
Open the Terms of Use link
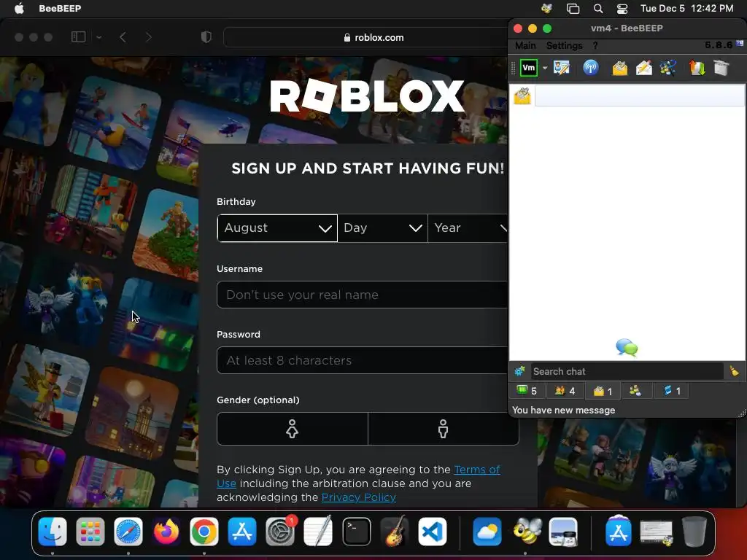click(477, 470)
